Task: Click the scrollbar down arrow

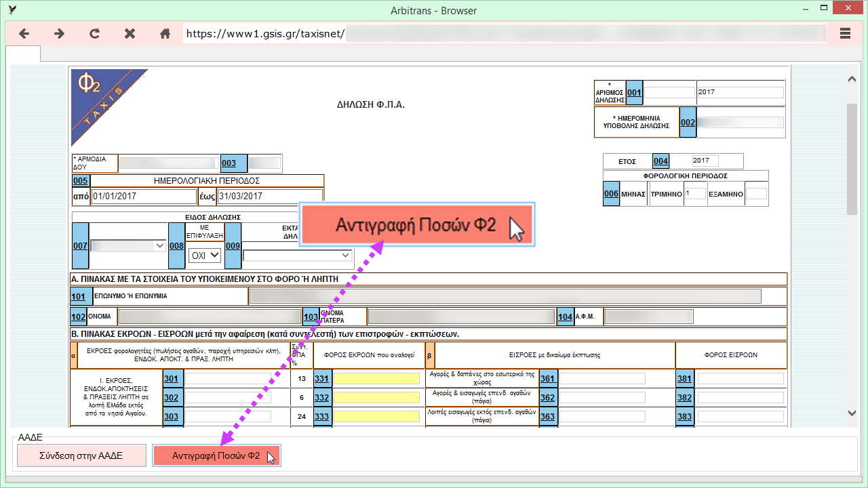Action: [853, 413]
